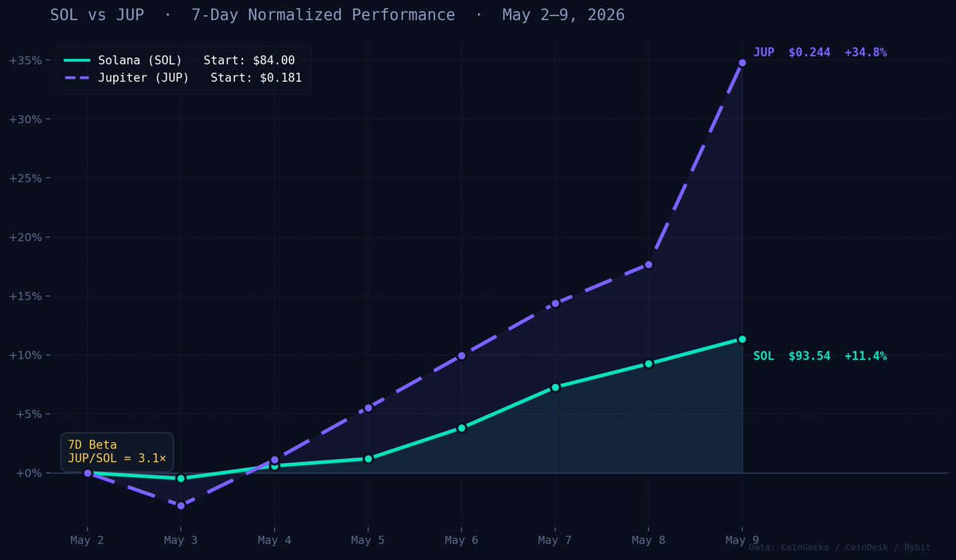Click the data source credit text
The width and height of the screenshot is (956, 560).
click(x=840, y=548)
